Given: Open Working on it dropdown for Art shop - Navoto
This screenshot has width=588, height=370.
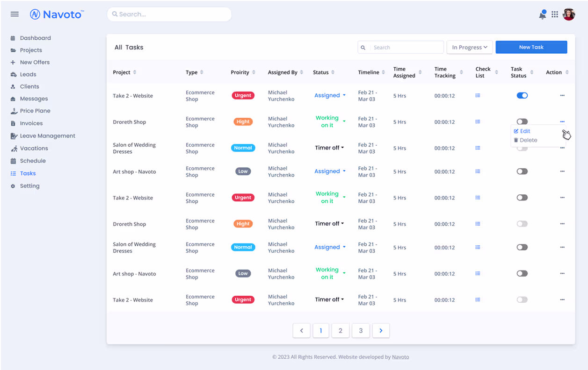Looking at the screenshot, I should [330, 273].
